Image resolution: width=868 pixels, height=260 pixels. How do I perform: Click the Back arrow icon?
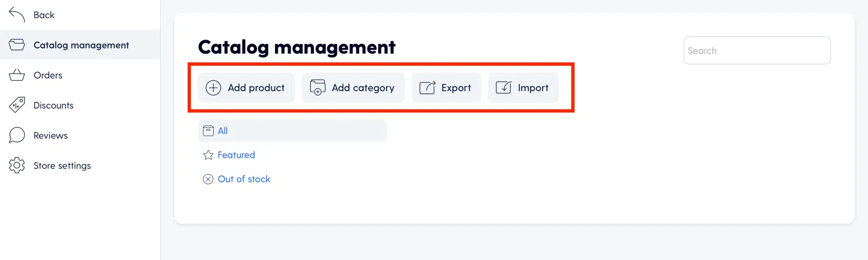click(x=17, y=15)
